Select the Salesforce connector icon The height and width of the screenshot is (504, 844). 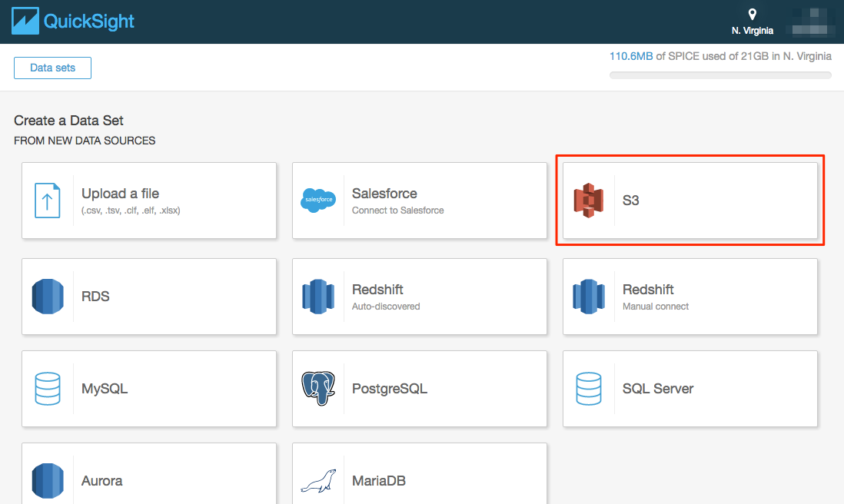coord(319,201)
